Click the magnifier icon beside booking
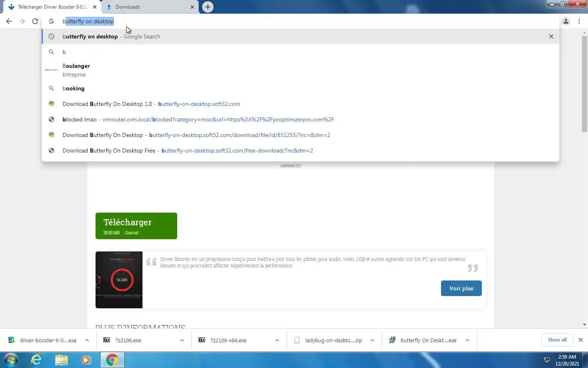This screenshot has width=588, height=368. (51, 88)
